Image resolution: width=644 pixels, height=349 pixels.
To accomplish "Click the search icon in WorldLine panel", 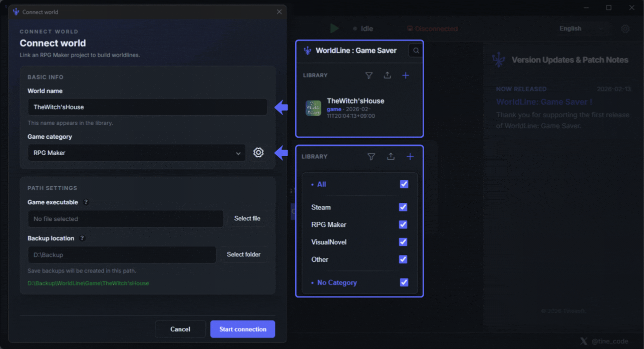I will tap(416, 51).
